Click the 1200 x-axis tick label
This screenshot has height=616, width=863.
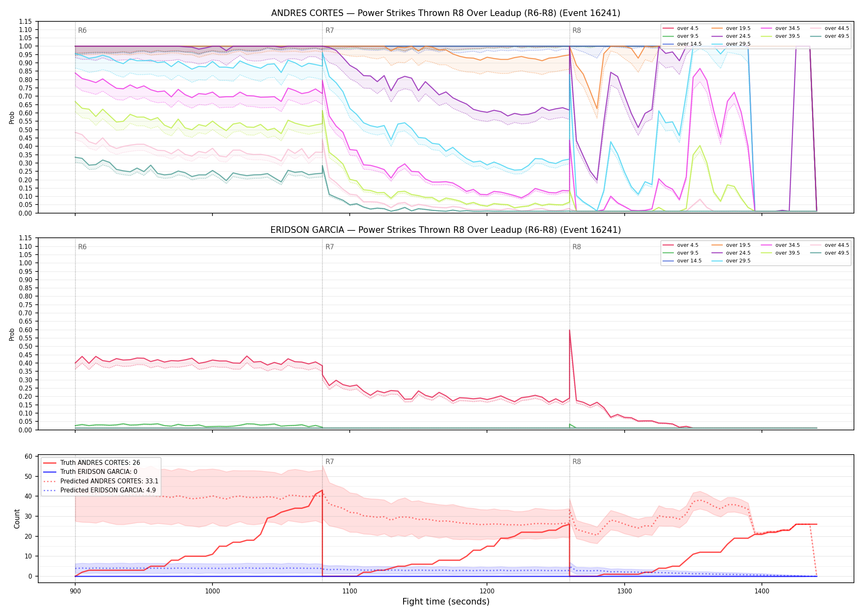pyautogui.click(x=487, y=591)
